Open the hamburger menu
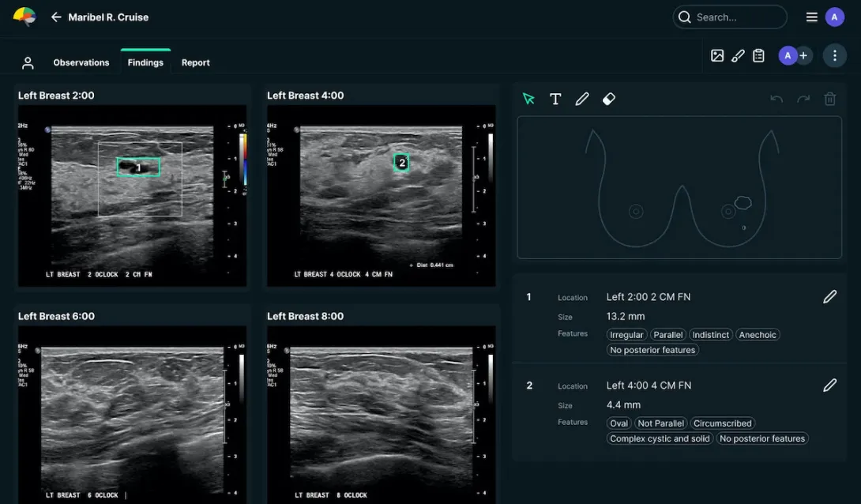Viewport: 861px width, 504px height. click(x=811, y=17)
